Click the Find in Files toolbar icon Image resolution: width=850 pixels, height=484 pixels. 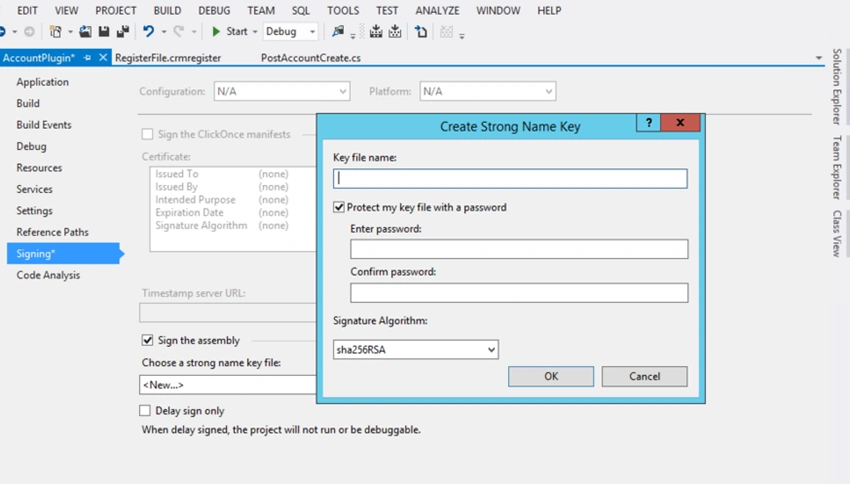(338, 31)
